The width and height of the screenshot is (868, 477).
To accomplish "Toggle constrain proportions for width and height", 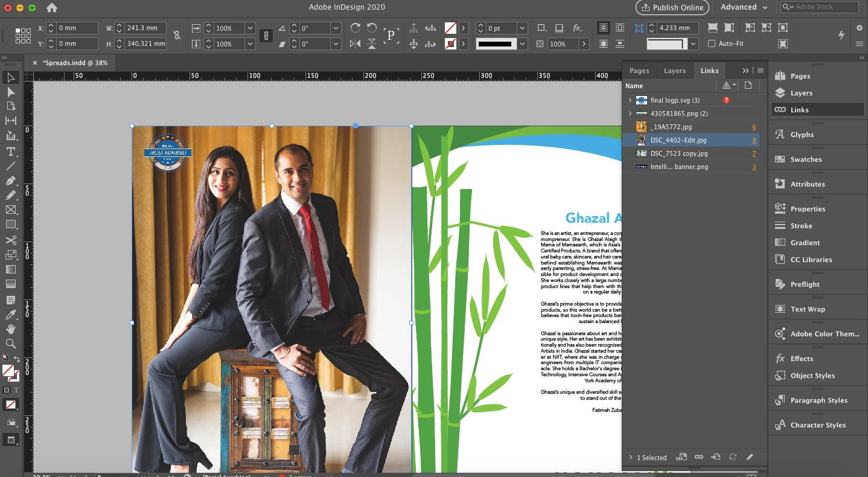I will coord(177,35).
